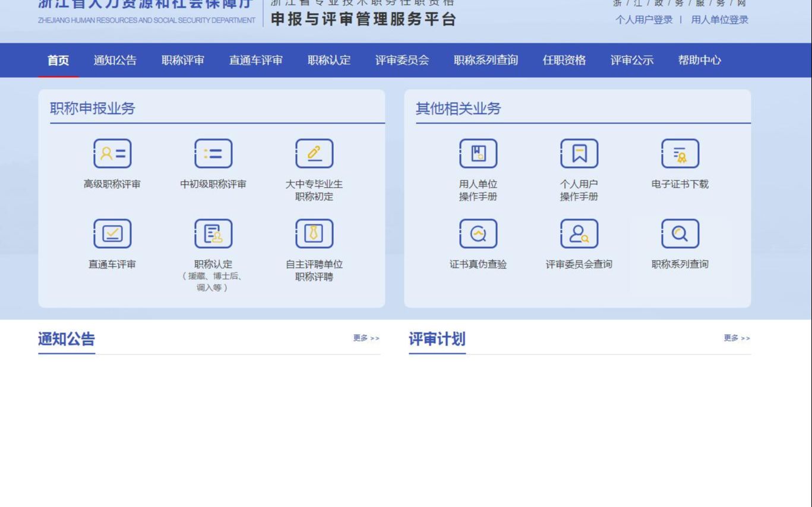Open 职称系列查询 in navigation bar

tap(486, 60)
